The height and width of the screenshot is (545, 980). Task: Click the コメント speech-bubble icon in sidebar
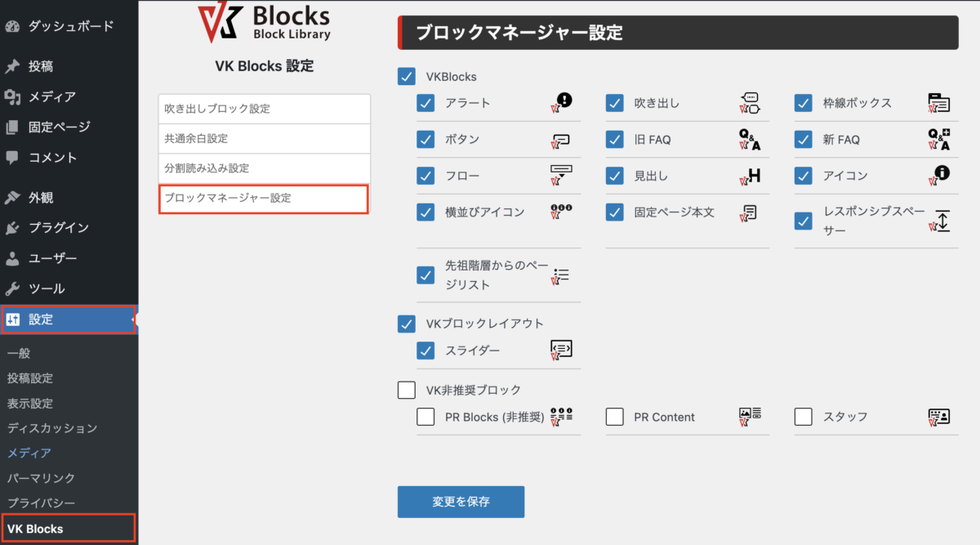point(14,156)
